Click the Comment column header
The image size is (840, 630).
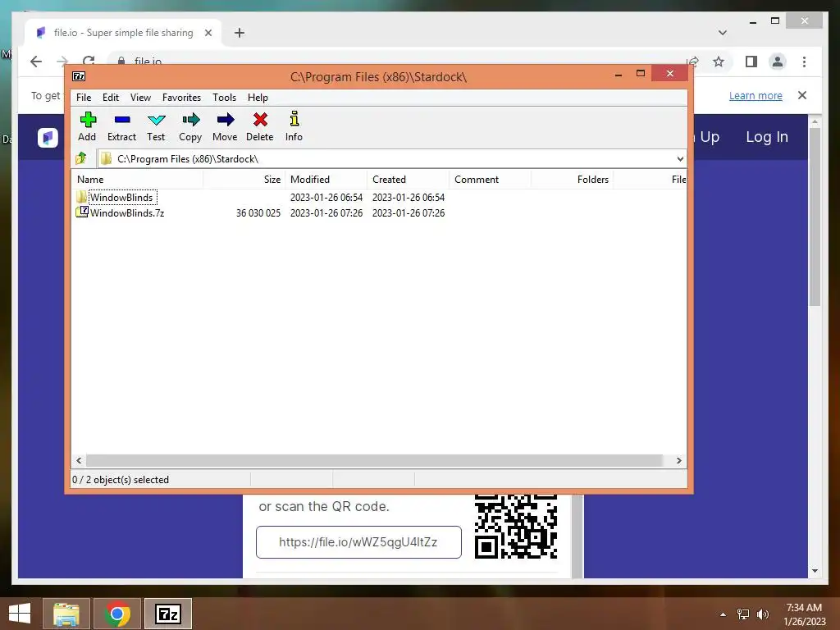[490, 180]
